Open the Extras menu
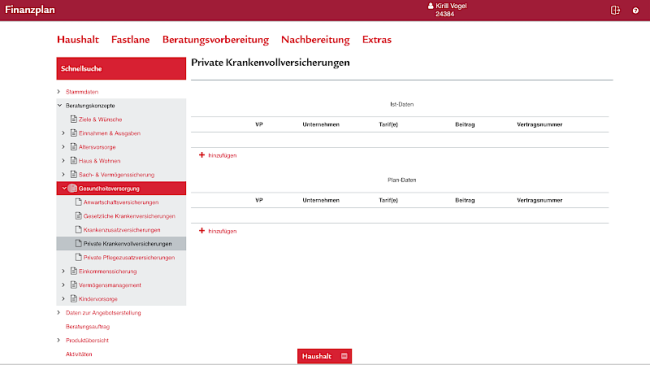 pos(377,39)
